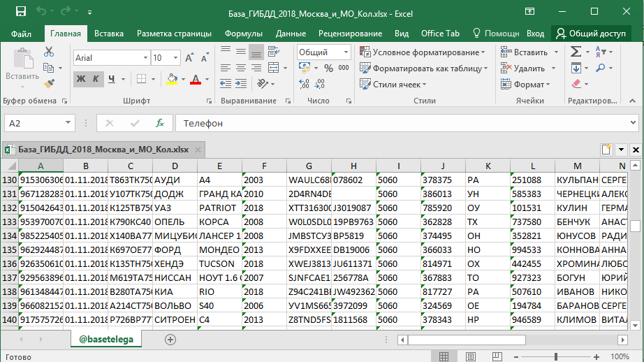
Task: Open Форматировать как таблицу menu
Action: [x=424, y=68]
